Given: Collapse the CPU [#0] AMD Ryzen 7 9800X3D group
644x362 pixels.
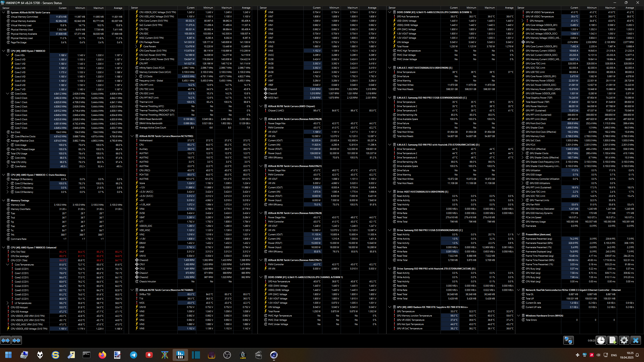Looking at the screenshot, I should pos(4,51).
